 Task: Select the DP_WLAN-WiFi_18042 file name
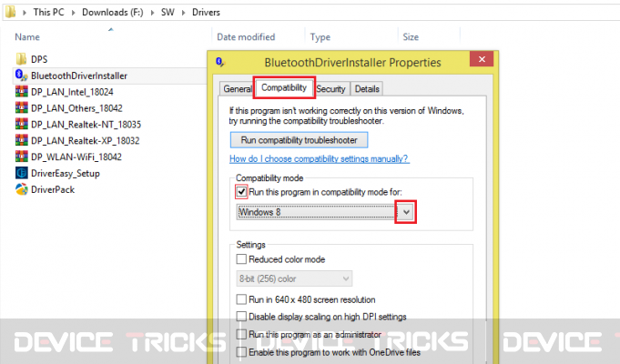coord(76,157)
